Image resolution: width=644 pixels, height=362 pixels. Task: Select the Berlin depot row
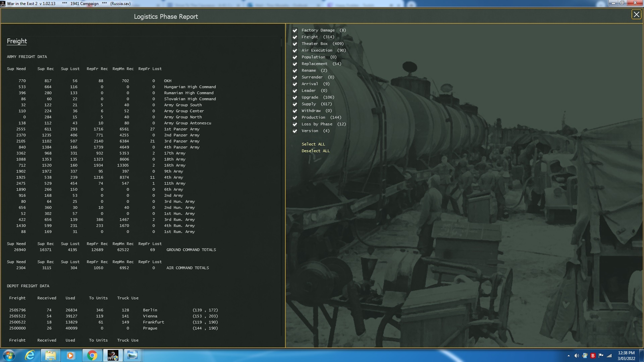point(113,310)
